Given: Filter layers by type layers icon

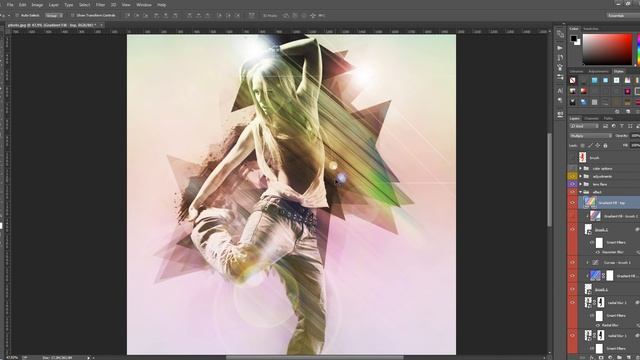Looking at the screenshot, I should [622, 126].
